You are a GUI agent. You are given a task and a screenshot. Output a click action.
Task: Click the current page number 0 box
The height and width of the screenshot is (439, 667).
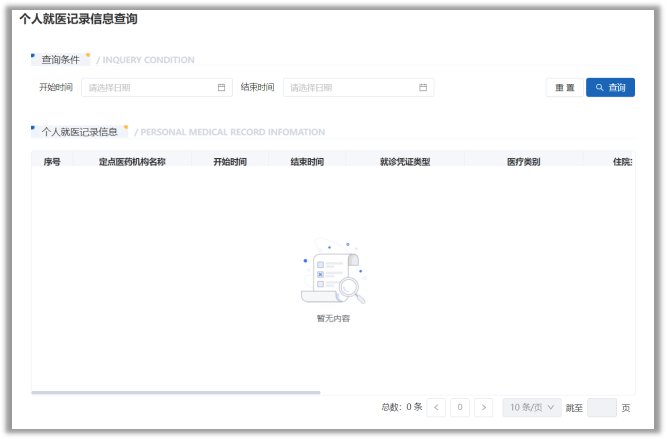pos(460,408)
